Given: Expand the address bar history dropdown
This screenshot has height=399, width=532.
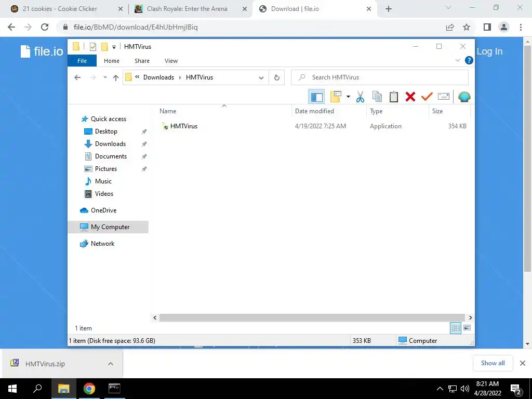Looking at the screenshot, I should 261,78.
